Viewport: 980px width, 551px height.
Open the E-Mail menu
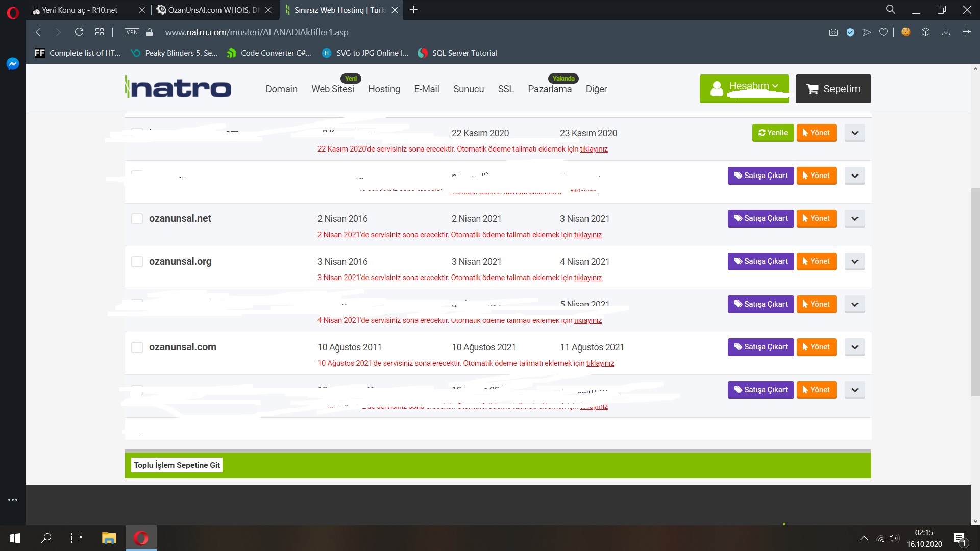click(x=427, y=89)
